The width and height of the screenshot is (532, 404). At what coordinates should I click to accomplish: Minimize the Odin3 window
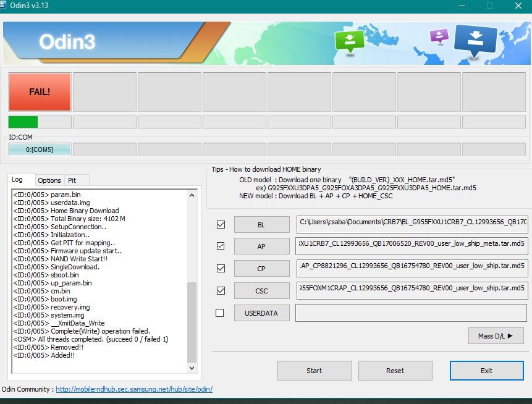[x=462, y=6]
